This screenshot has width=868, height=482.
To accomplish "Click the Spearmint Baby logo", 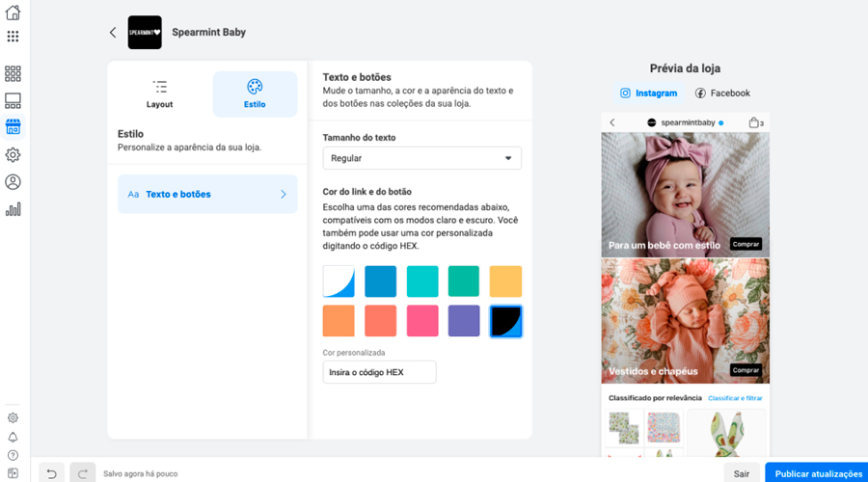I will click(145, 32).
